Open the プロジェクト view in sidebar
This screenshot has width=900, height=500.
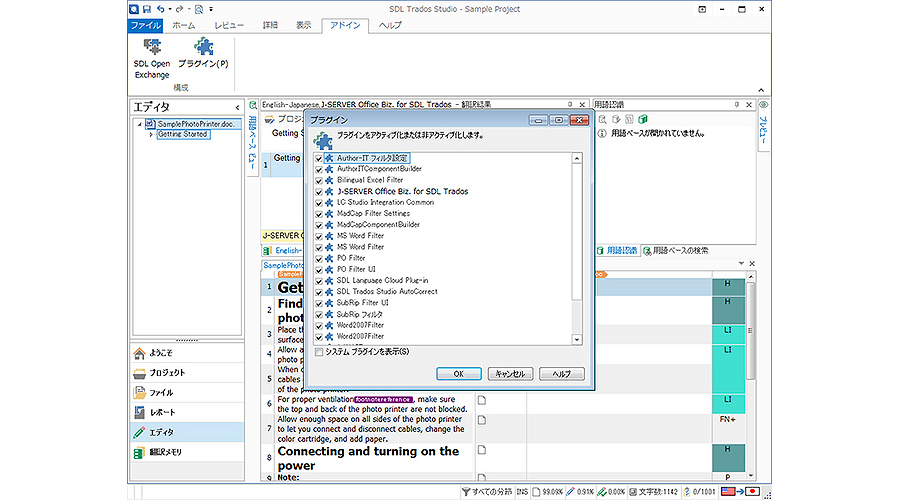187,373
